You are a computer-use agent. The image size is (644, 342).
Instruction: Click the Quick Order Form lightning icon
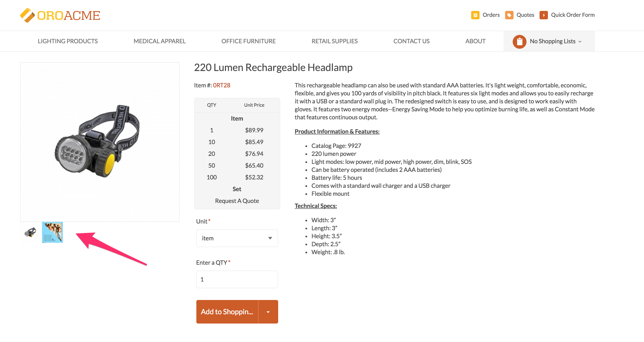click(543, 15)
